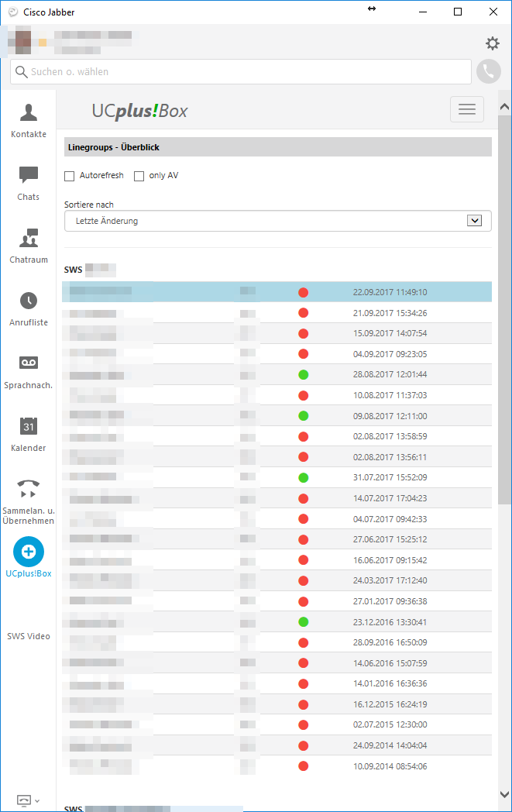Open the Chatraum tab
Screen dimensions: 512x812
tap(29, 246)
